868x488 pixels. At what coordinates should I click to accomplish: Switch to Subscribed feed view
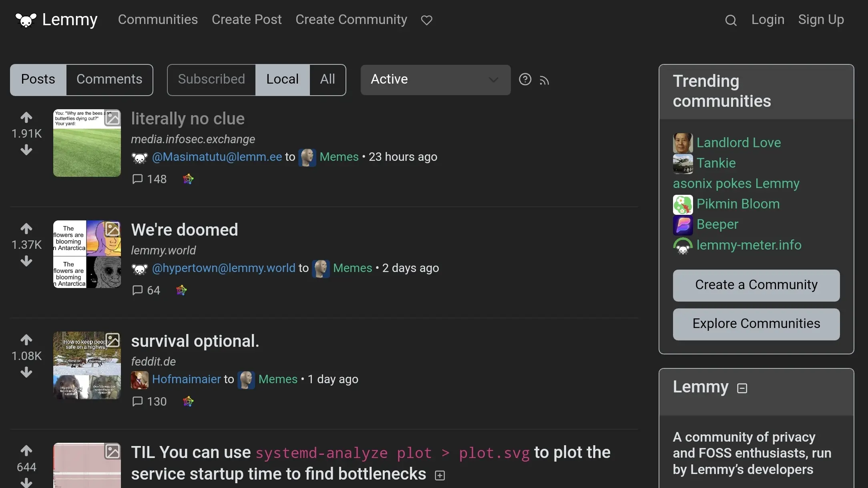212,79
